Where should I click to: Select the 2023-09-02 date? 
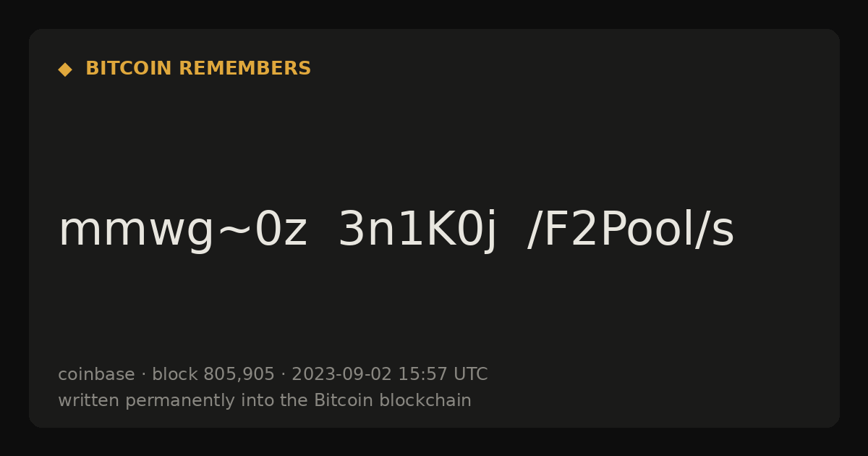pos(341,374)
